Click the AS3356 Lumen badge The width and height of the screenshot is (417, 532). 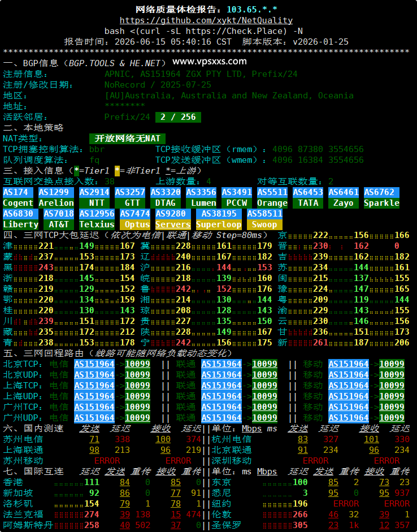(x=201, y=197)
